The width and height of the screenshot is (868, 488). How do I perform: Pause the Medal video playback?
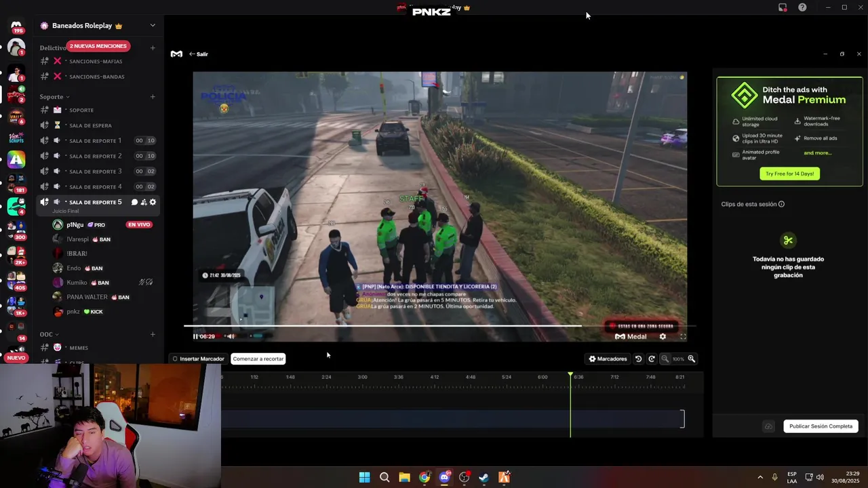(x=195, y=336)
